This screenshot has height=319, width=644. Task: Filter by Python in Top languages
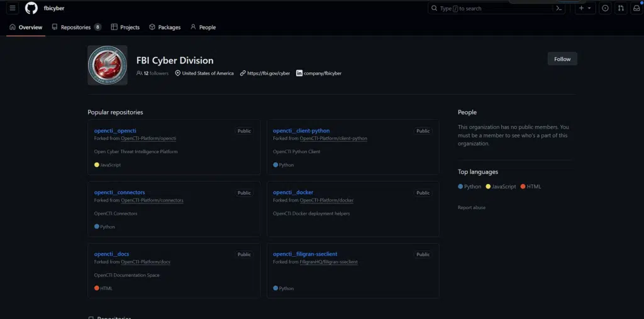pyautogui.click(x=470, y=187)
